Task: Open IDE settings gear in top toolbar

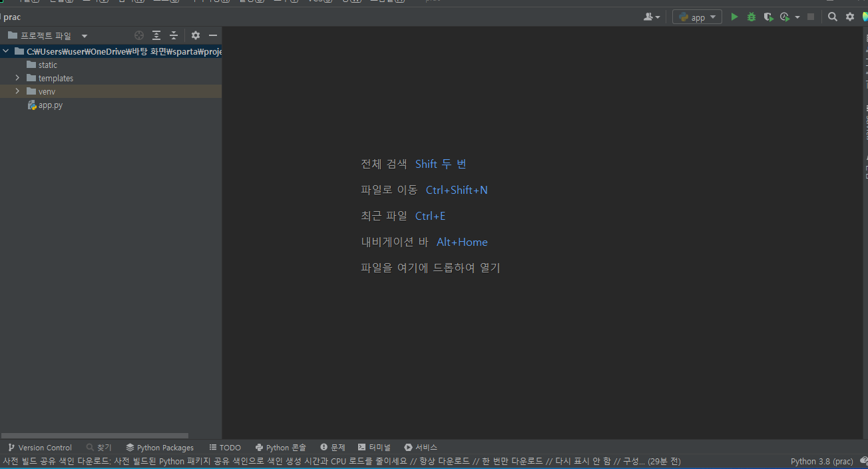Action: click(850, 17)
